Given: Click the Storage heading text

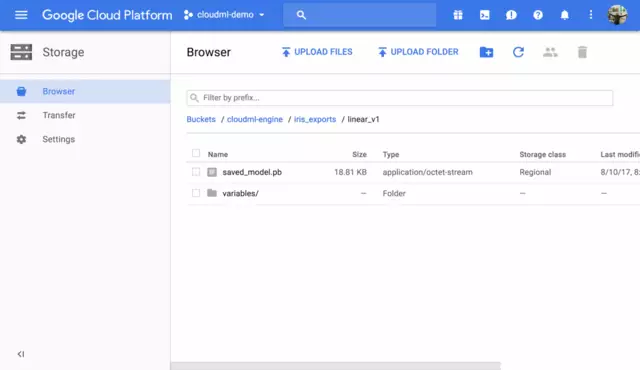Looking at the screenshot, I should [x=63, y=52].
